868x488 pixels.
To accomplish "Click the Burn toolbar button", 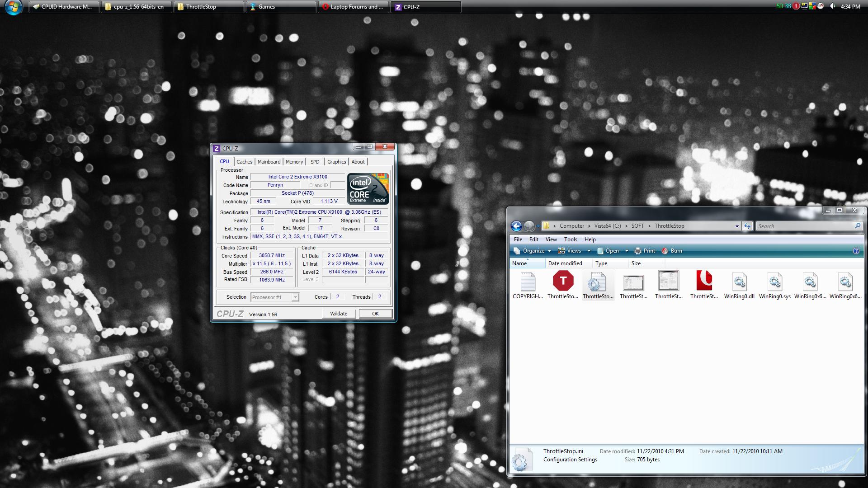I will (x=672, y=251).
